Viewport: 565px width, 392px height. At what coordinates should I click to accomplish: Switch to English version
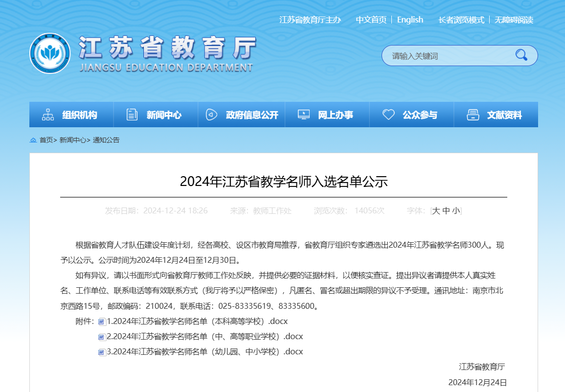pyautogui.click(x=410, y=20)
